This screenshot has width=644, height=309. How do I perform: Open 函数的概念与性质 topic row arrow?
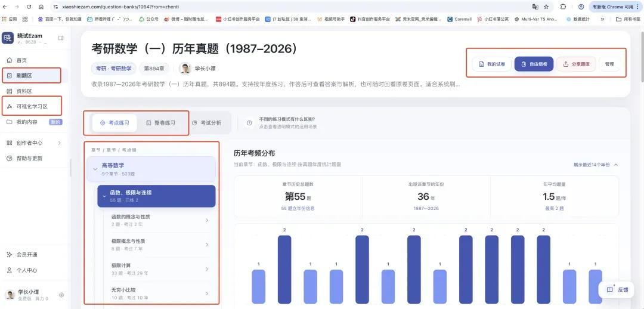pyautogui.click(x=206, y=220)
